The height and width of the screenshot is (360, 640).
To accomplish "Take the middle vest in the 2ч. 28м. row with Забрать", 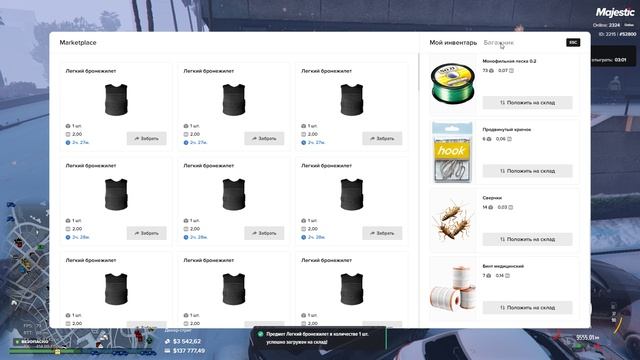I will point(264,233).
